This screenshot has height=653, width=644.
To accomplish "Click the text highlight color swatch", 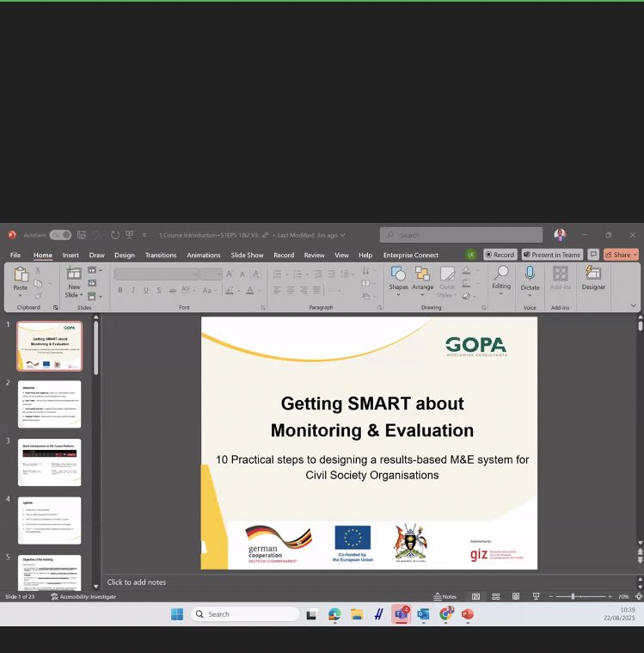I will point(229,290).
